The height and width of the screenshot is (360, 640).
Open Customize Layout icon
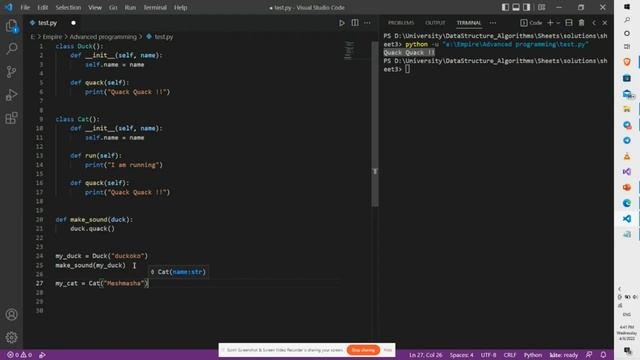pyautogui.click(x=542, y=7)
